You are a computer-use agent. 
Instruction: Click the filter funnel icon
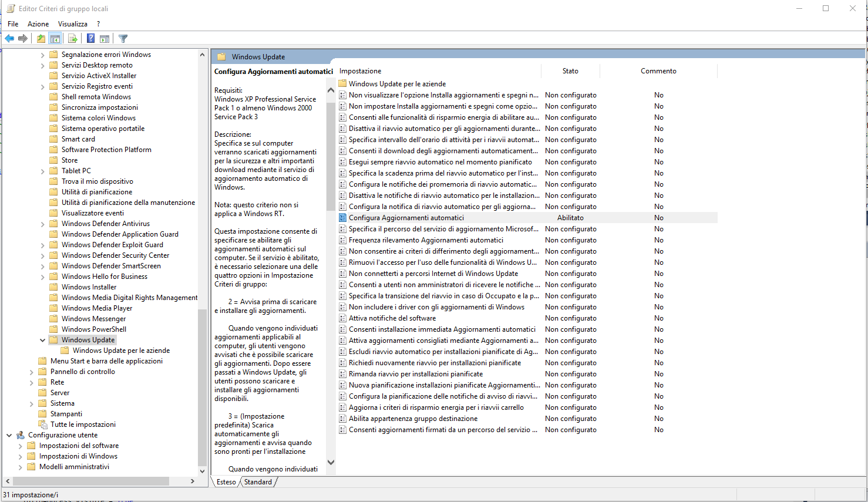pos(123,39)
